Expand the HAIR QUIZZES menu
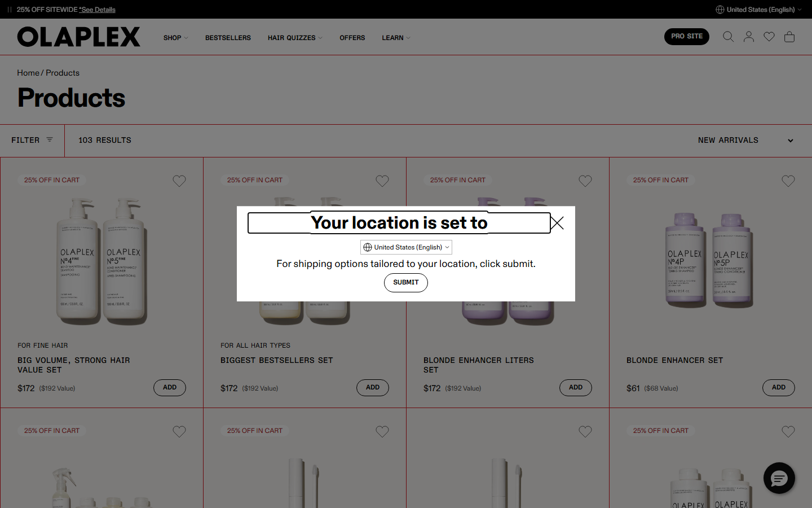Screen dimensions: 812x508 tap(295, 38)
